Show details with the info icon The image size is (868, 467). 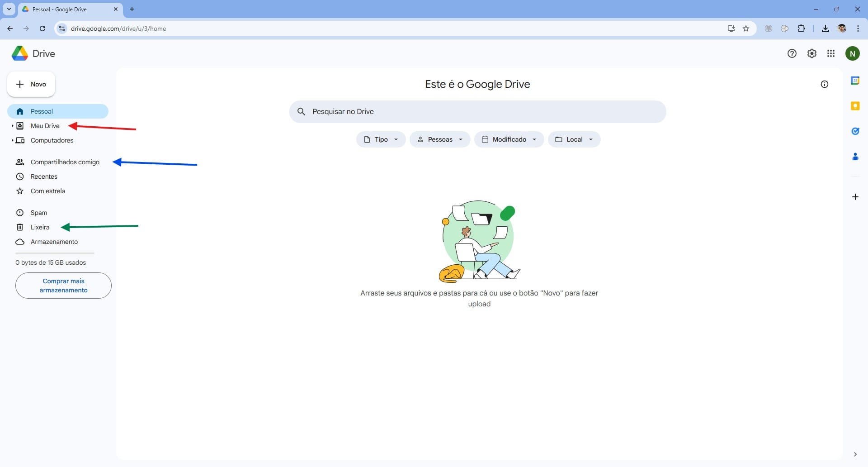[824, 84]
